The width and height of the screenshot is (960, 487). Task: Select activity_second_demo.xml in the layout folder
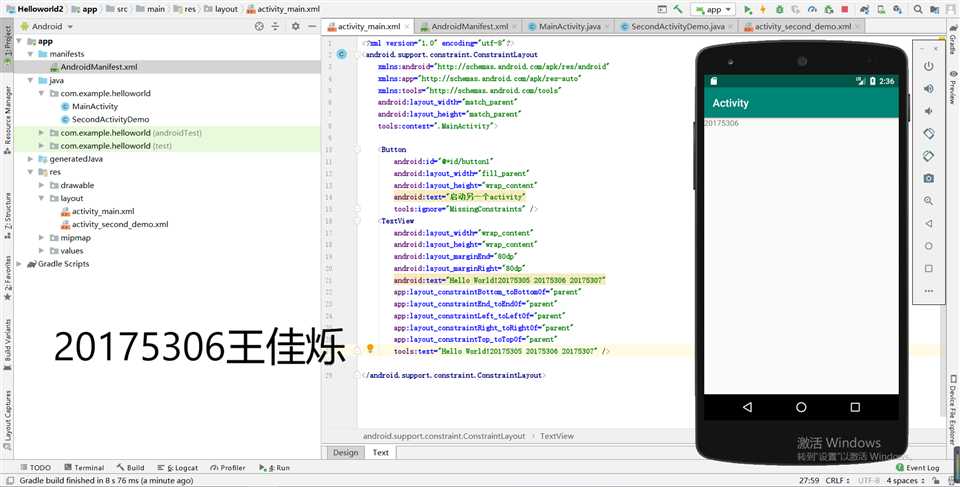(114, 224)
